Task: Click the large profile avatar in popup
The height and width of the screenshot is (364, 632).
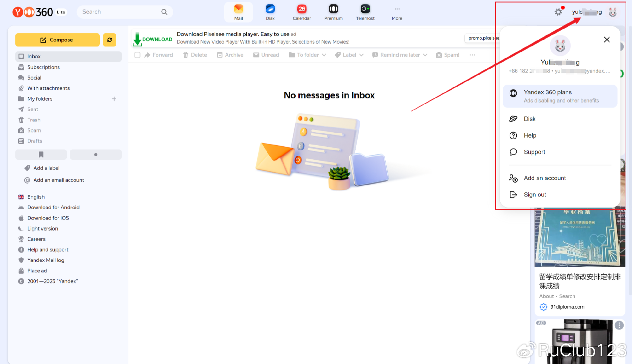Action: (x=560, y=45)
